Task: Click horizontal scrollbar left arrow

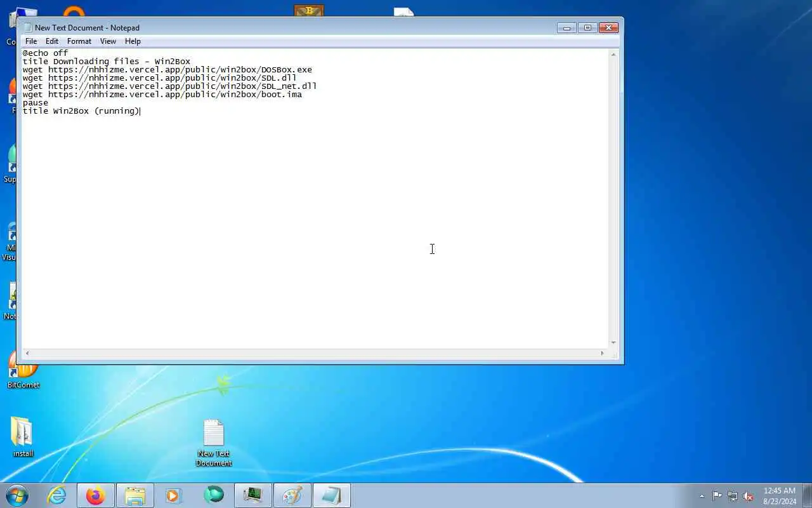Action: [27, 353]
